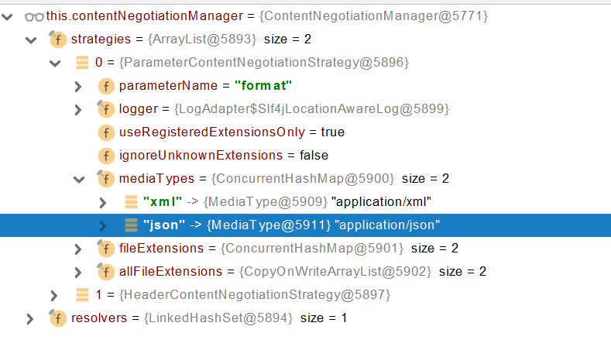This screenshot has width=611, height=364.
Task: Expand the HeaderContentNegotiationStrategy entry arrow
Action: click(x=54, y=295)
